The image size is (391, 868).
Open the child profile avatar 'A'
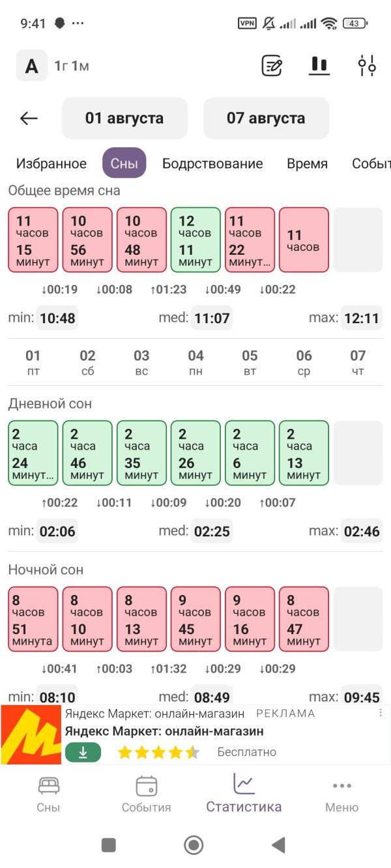point(32,66)
